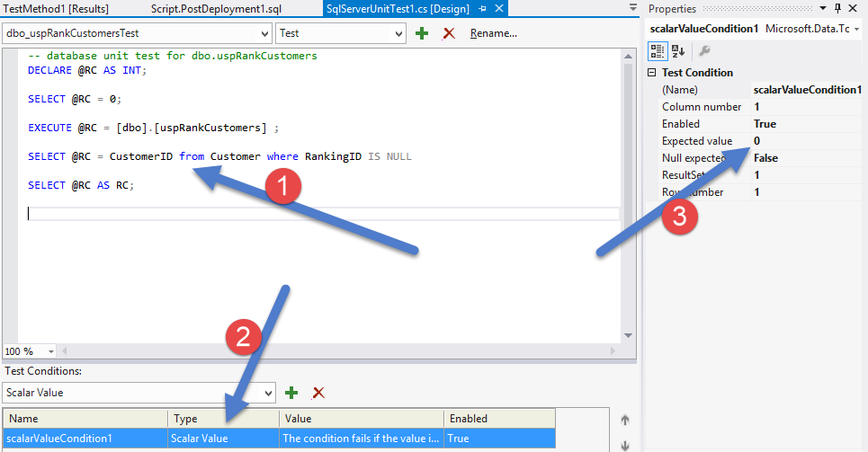Image resolution: width=868 pixels, height=452 pixels.
Task: Add a test condition with green plus
Action: coord(291,393)
